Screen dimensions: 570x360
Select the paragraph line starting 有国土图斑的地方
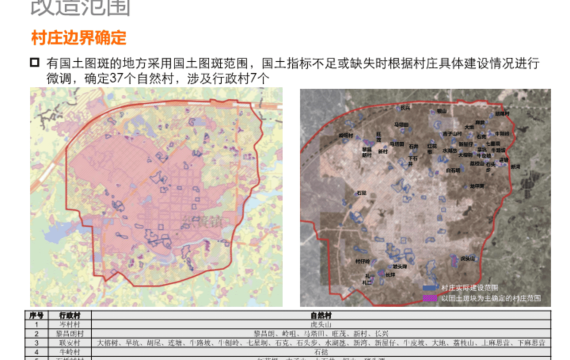293,63
